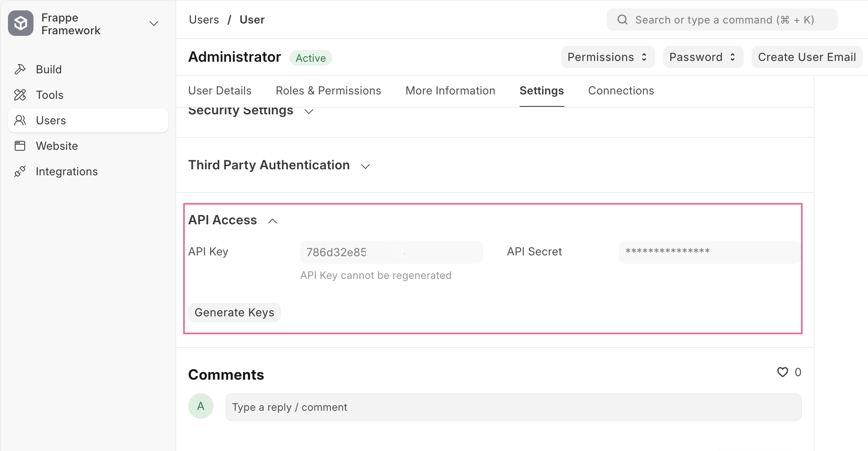
Task: Open the Permissions dropdown button
Action: coord(607,57)
